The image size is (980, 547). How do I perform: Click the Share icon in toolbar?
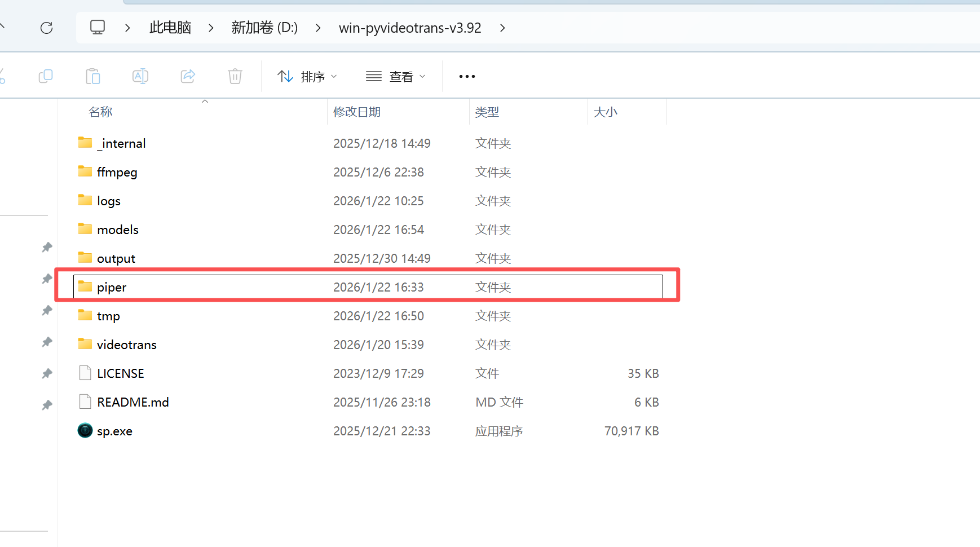tap(188, 76)
